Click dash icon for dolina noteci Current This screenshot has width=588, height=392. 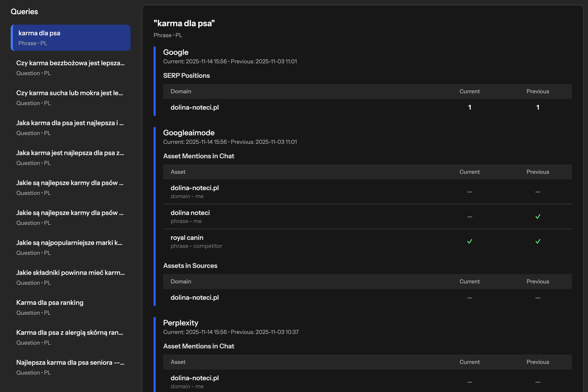click(x=469, y=217)
